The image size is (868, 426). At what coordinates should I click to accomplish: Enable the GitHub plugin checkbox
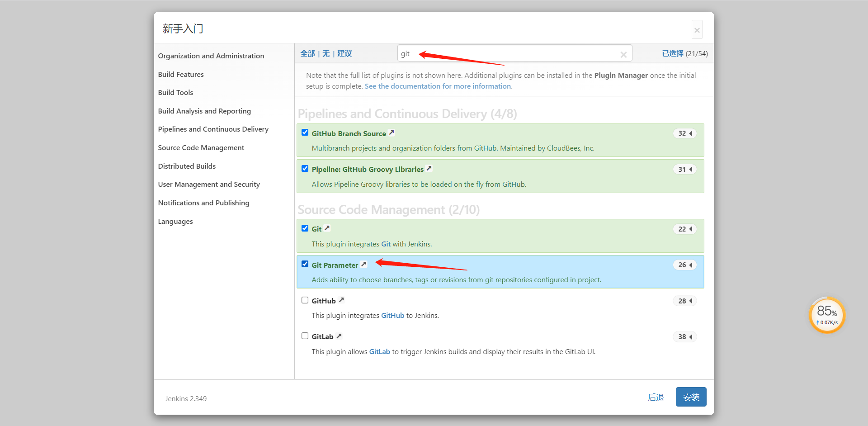pos(305,300)
